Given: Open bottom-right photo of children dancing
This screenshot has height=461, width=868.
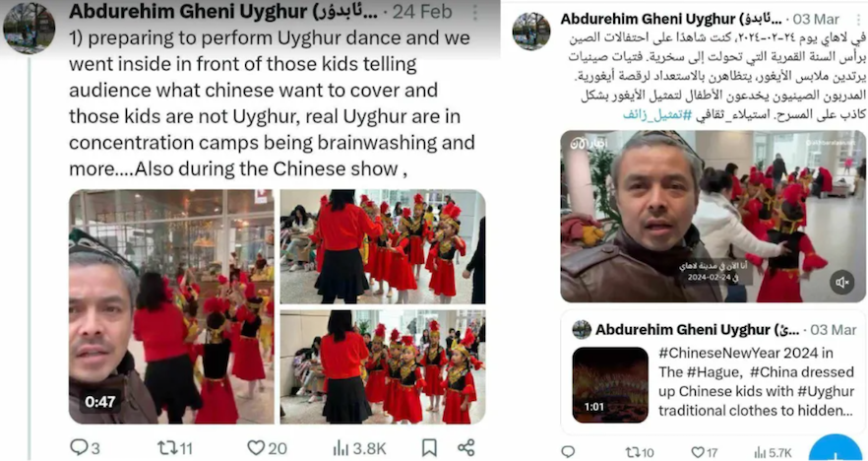Looking at the screenshot, I should pos(383,366).
